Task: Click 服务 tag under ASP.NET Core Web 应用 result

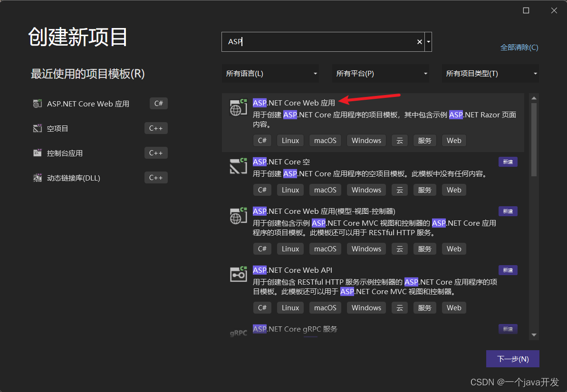Action: [424, 141]
